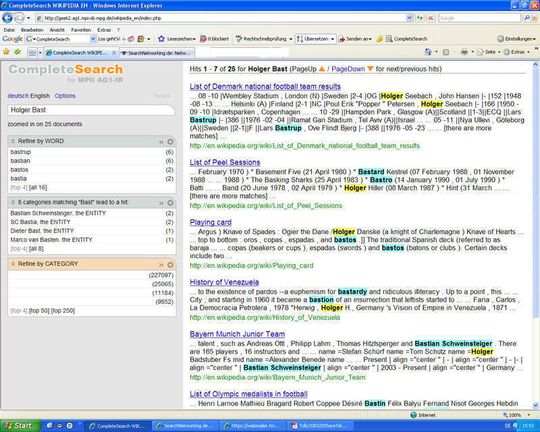Open the 'History of Venezuela' result
This screenshot has height=432, width=540.
coord(224,282)
